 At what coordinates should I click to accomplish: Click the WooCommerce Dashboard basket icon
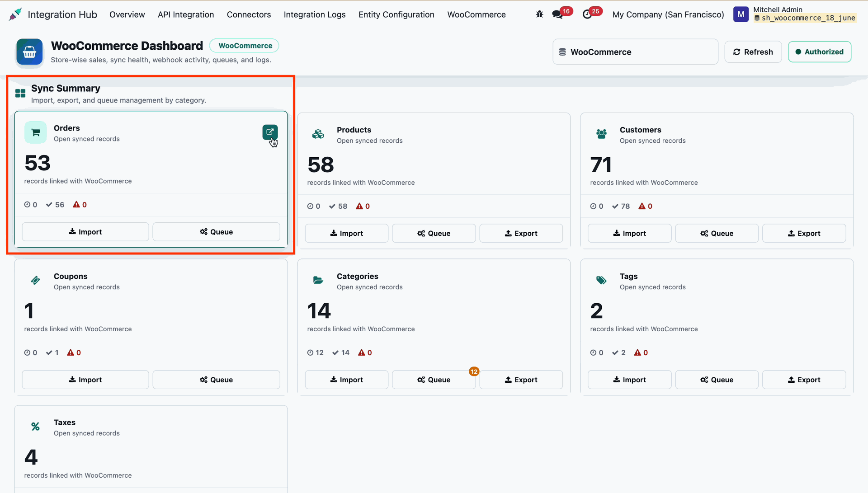29,52
